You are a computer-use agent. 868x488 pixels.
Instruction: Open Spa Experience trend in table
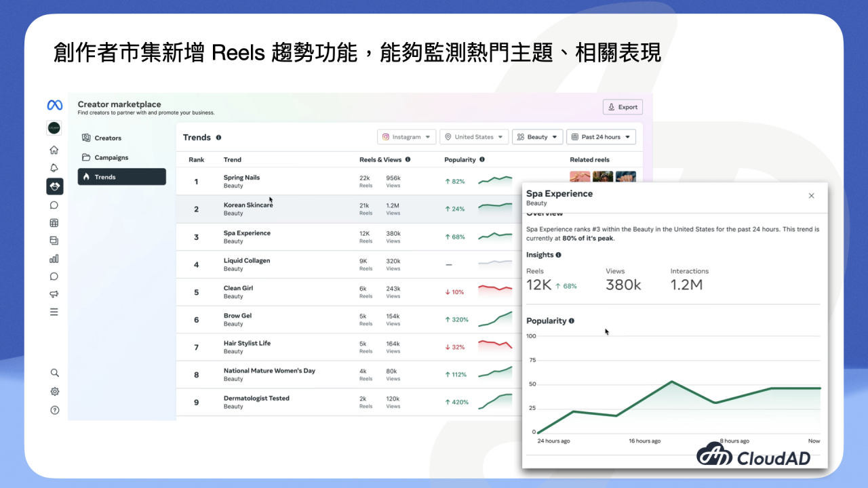[247, 233]
